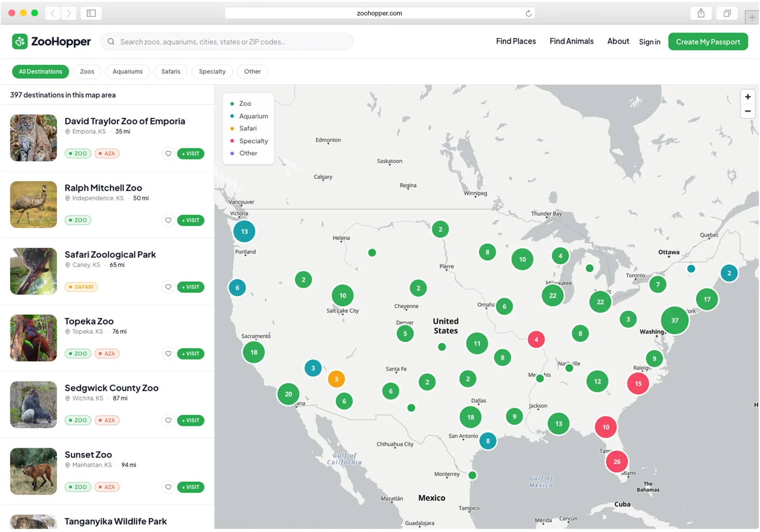Open the Safari share menu
The height and width of the screenshot is (532, 760).
701,13
